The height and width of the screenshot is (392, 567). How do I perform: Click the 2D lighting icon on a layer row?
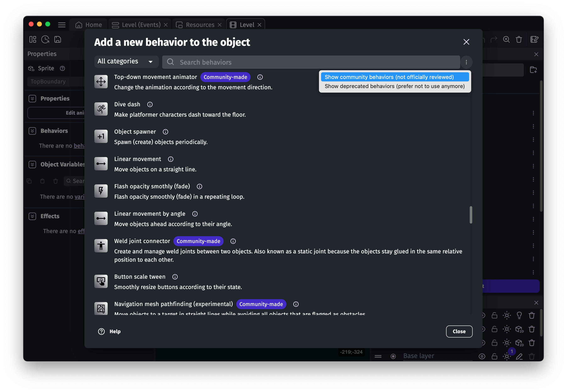pyautogui.click(x=520, y=329)
